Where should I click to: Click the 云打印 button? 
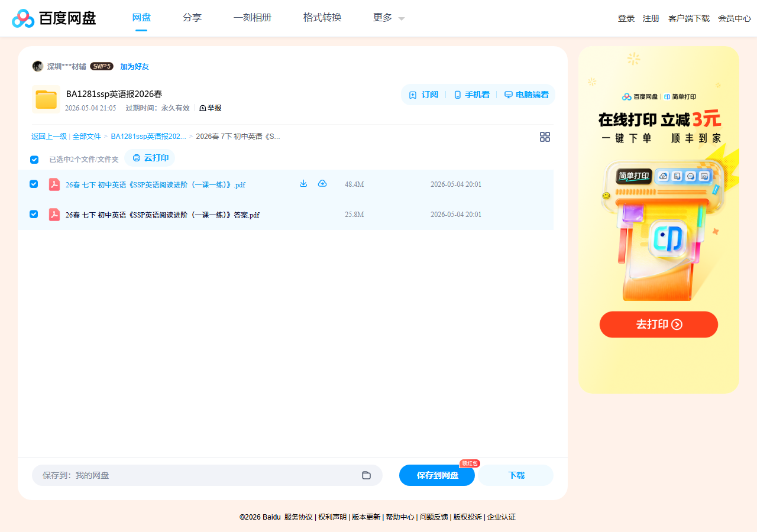tap(150, 158)
